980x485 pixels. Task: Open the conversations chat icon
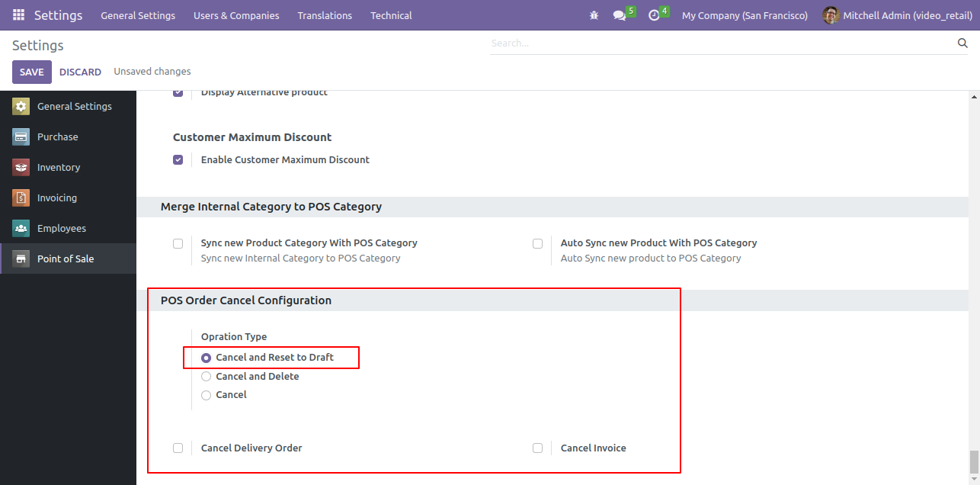(620, 15)
